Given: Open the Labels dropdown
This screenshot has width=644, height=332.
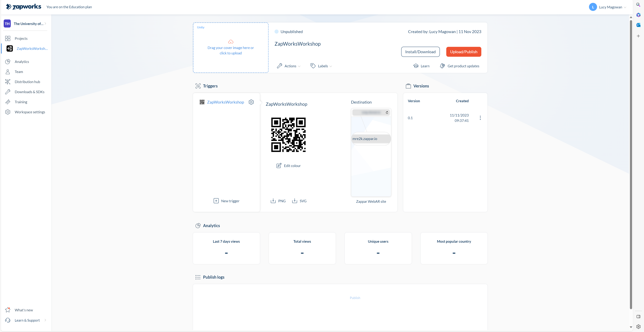Looking at the screenshot, I should [x=321, y=66].
